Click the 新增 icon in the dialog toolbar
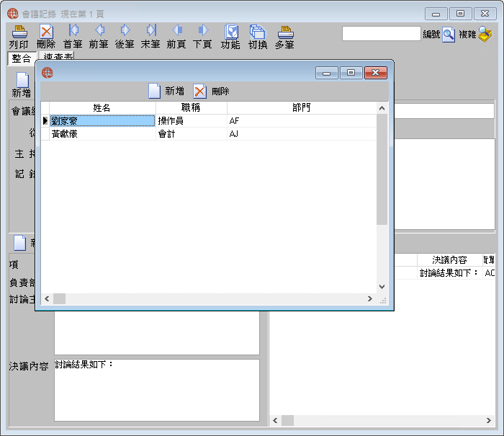This screenshot has width=504, height=436. point(154,91)
